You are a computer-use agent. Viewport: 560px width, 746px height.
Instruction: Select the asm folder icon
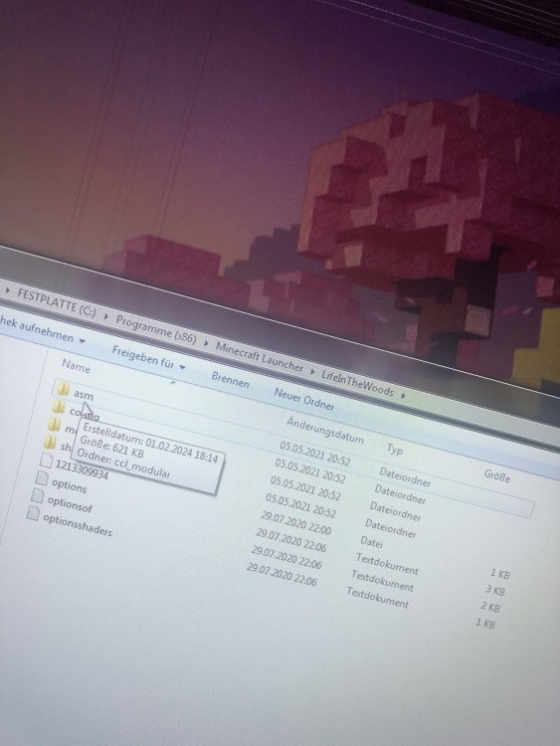[63, 390]
